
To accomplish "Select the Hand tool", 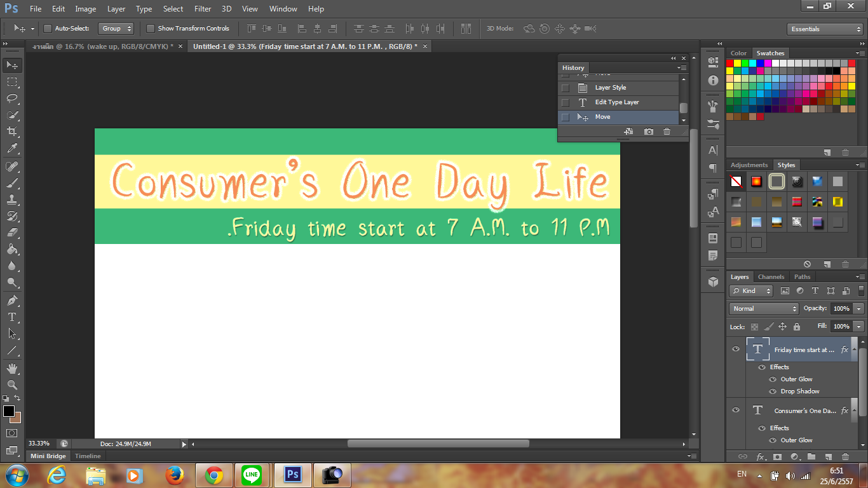I will (x=12, y=368).
